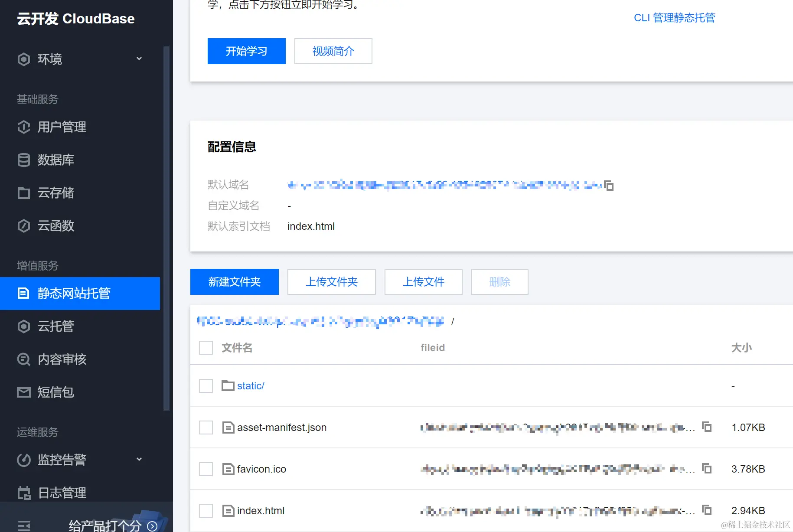Click the 3.78KB size value
The height and width of the screenshot is (532, 793).
pyautogui.click(x=748, y=469)
